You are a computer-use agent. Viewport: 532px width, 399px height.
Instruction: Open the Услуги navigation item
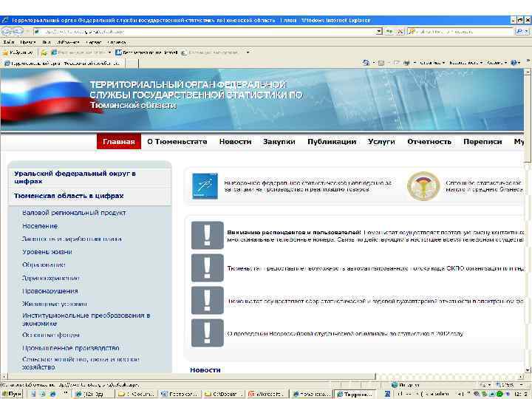click(x=381, y=141)
